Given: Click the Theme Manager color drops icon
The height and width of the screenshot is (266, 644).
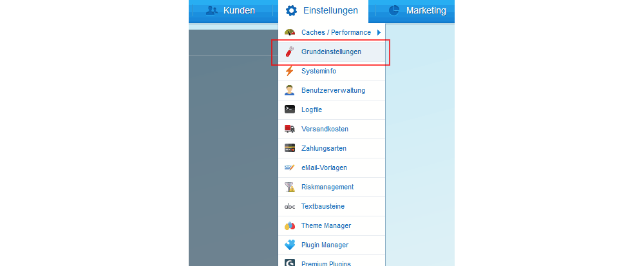Looking at the screenshot, I should (x=290, y=226).
